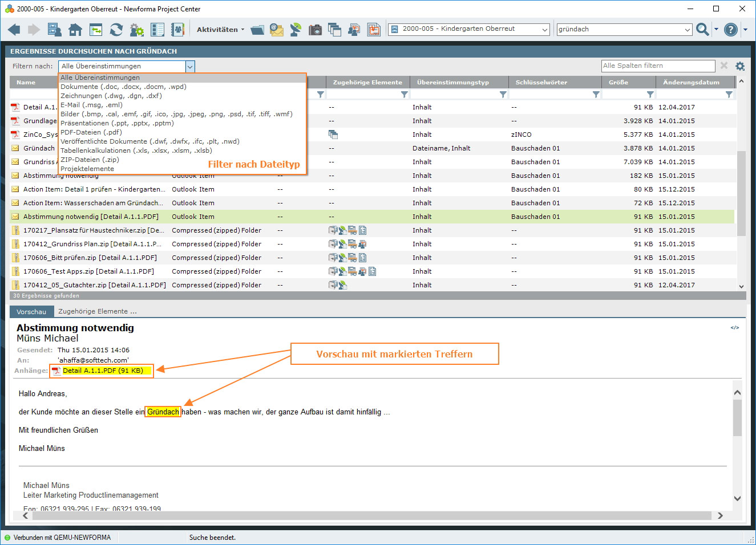
Task: Open the contacts address book icon
Action: pyautogui.click(x=178, y=30)
